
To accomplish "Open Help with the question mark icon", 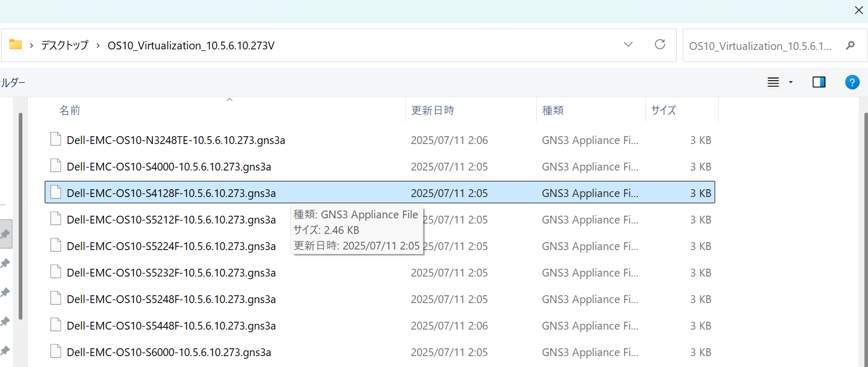I will 852,82.
